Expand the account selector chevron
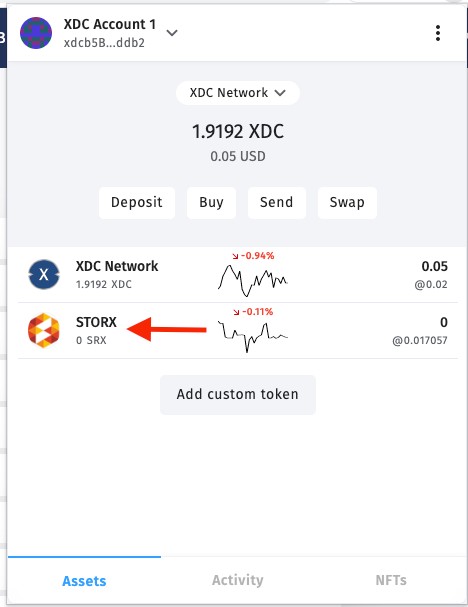468x607 pixels. point(172,33)
